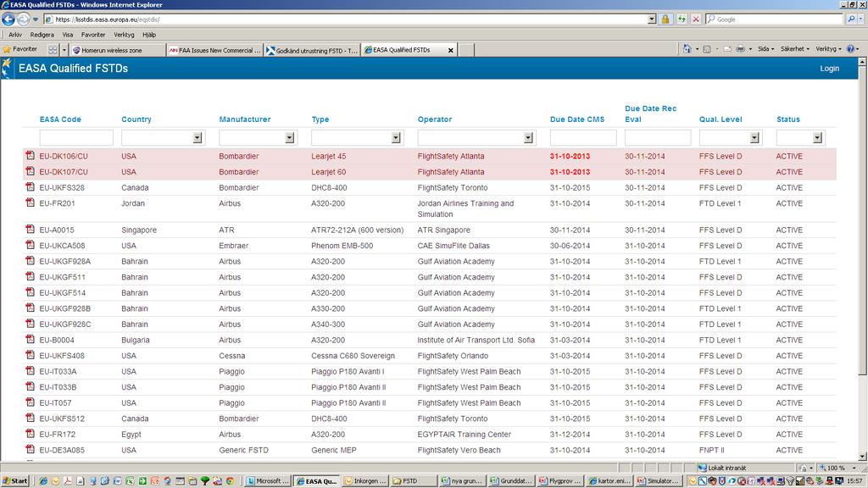This screenshot has height=488, width=868.
Task: Sort by the Due Date Rec Eval header
Action: 650,114
